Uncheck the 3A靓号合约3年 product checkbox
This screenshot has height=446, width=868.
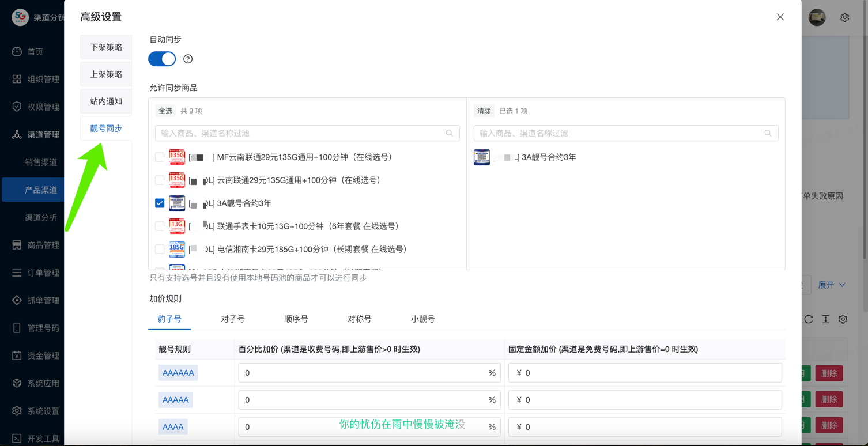(160, 203)
